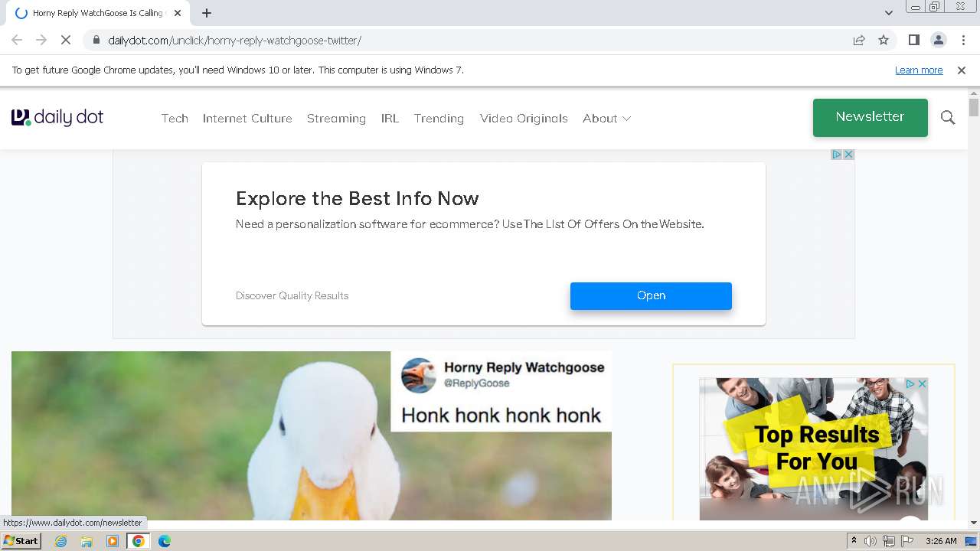The height and width of the screenshot is (551, 980).
Task: View site security lock information
Action: point(96,40)
